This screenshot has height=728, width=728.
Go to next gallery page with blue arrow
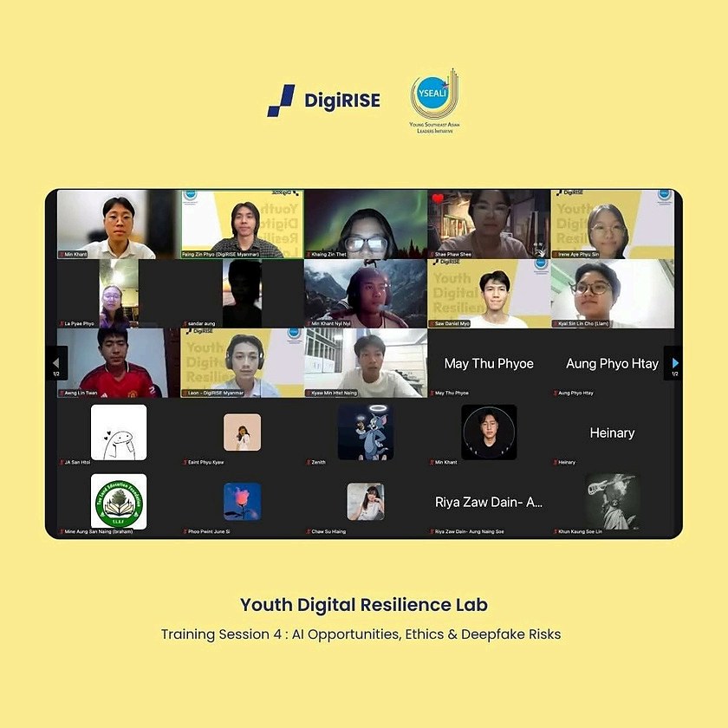[x=674, y=362]
